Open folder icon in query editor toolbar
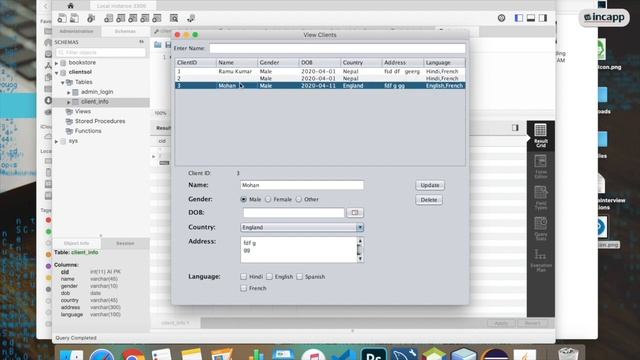 click(x=158, y=45)
